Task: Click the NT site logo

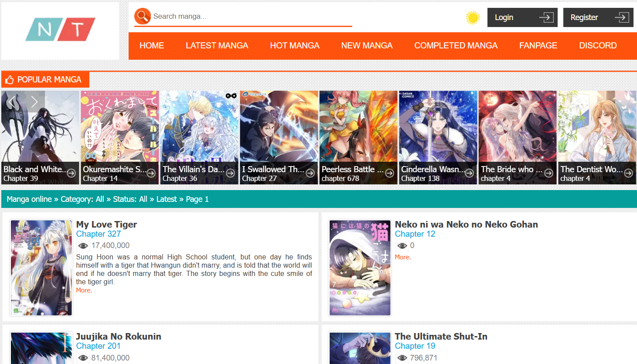Action: coord(60,30)
